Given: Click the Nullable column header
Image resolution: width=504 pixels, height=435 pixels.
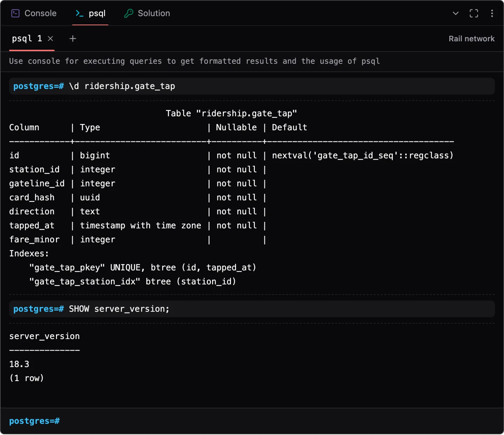Looking at the screenshot, I should coord(236,127).
